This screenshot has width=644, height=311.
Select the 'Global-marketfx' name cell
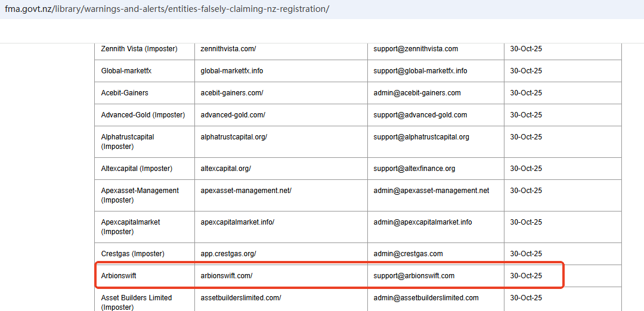tap(144, 71)
